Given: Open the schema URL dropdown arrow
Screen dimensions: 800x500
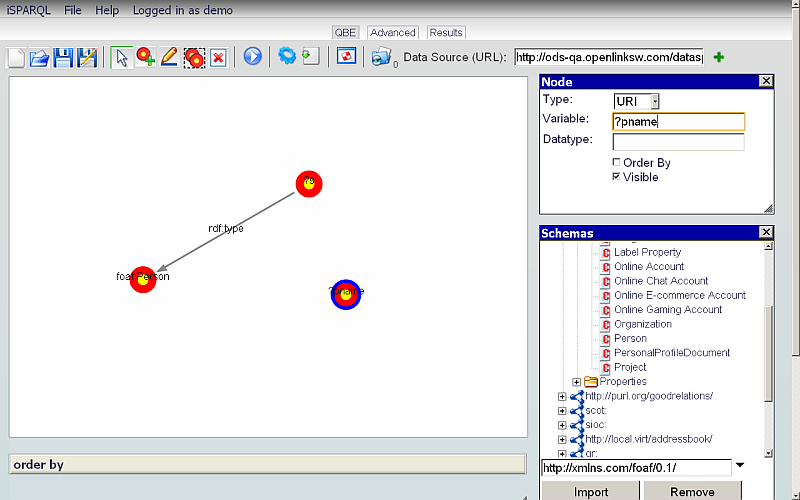Looking at the screenshot, I should click(740, 465).
